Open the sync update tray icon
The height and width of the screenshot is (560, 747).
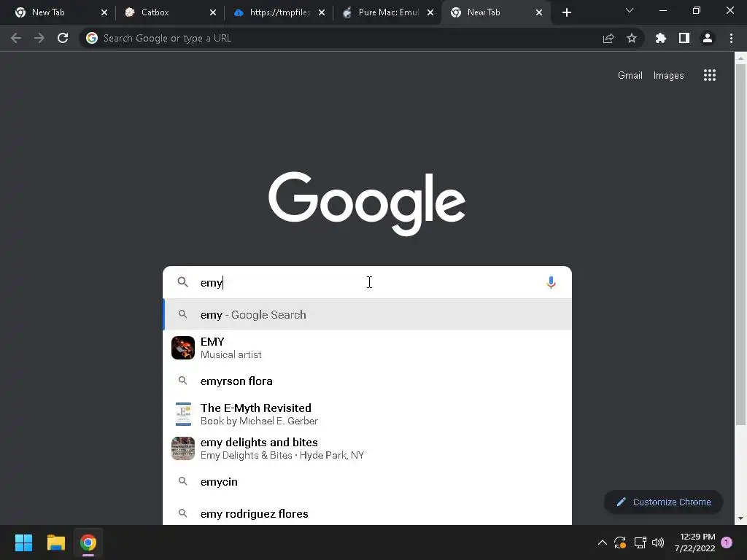620,542
